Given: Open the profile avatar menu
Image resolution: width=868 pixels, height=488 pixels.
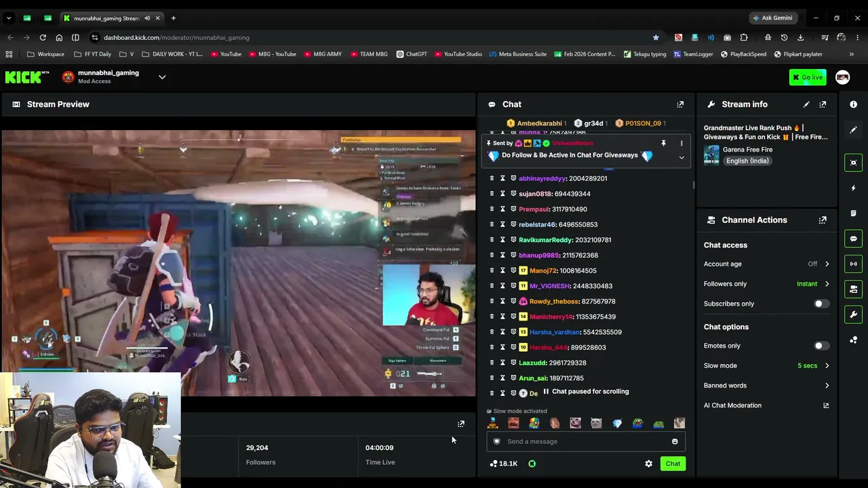Looking at the screenshot, I should click(x=842, y=77).
